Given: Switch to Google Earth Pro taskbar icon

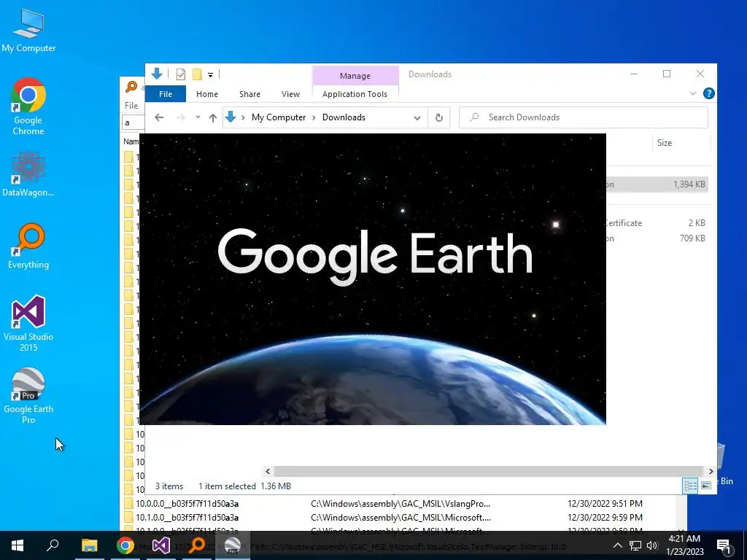Looking at the screenshot, I should click(233, 545).
